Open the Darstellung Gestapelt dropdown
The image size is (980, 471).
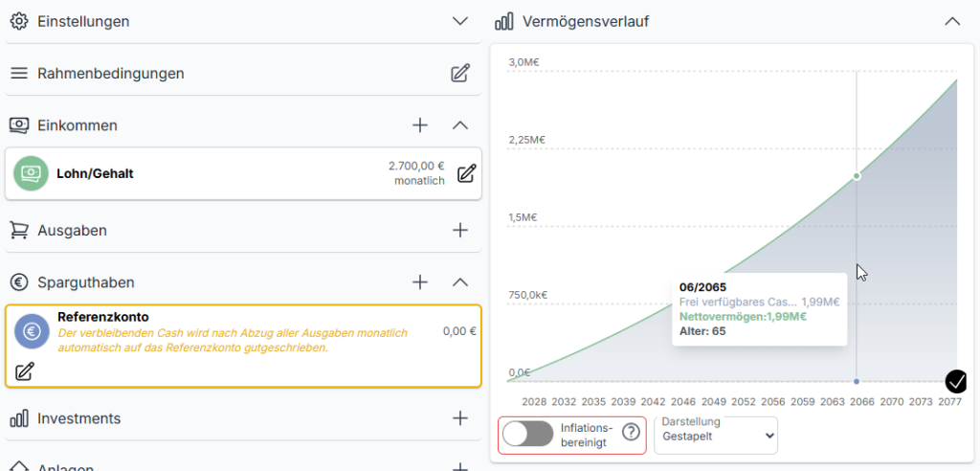pyautogui.click(x=716, y=436)
